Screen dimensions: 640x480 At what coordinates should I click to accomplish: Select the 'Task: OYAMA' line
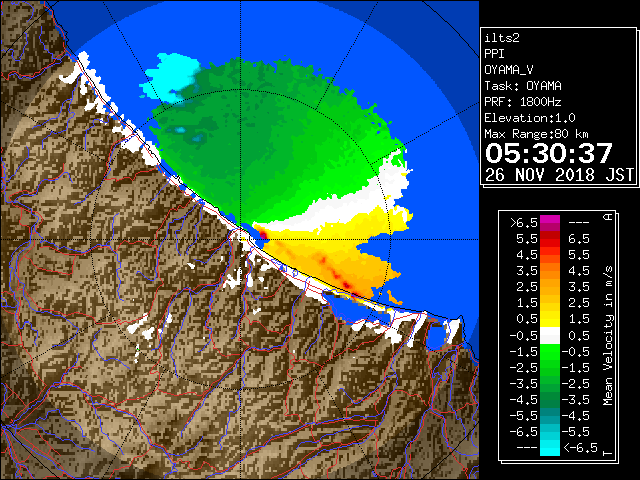523,86
